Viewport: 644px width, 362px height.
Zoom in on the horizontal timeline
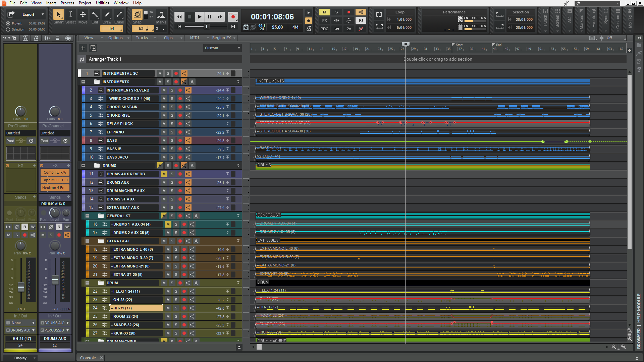click(x=623, y=347)
